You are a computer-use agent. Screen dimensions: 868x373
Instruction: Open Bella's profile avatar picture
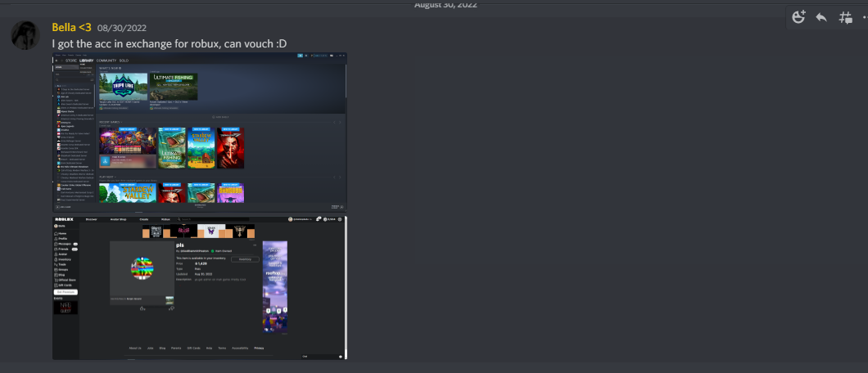[25, 35]
